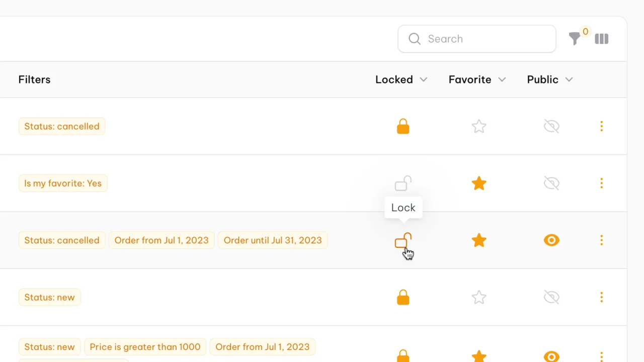Image resolution: width=644 pixels, height=362 pixels.
Task: Expand the Locked column dropdown
Action: (401, 79)
